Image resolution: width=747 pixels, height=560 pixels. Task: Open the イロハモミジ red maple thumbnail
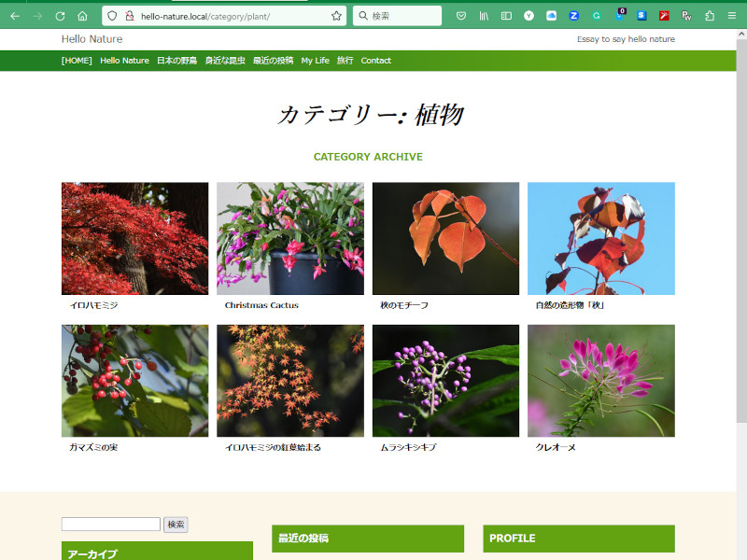pyautogui.click(x=134, y=238)
